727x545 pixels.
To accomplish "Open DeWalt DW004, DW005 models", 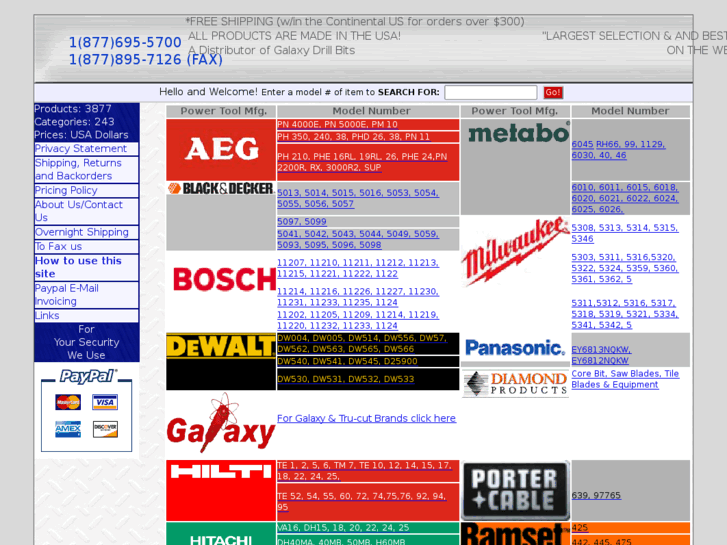I will pyautogui.click(x=362, y=343).
